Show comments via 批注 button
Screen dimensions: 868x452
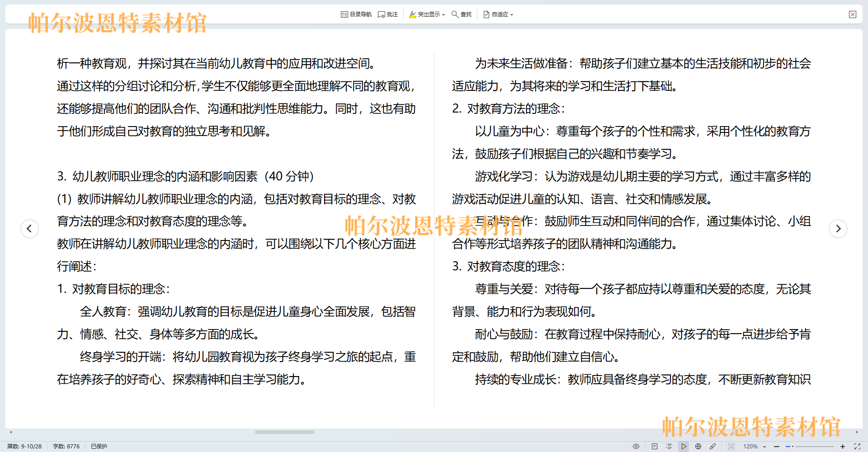[x=388, y=14]
